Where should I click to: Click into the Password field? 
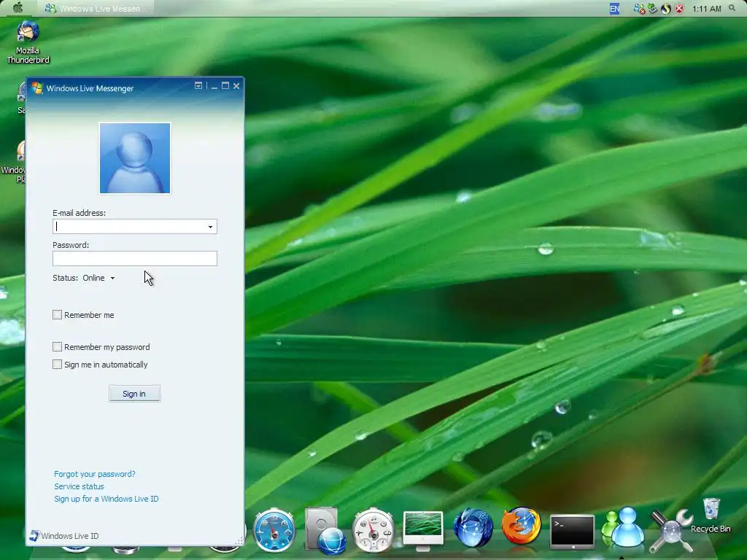click(135, 259)
